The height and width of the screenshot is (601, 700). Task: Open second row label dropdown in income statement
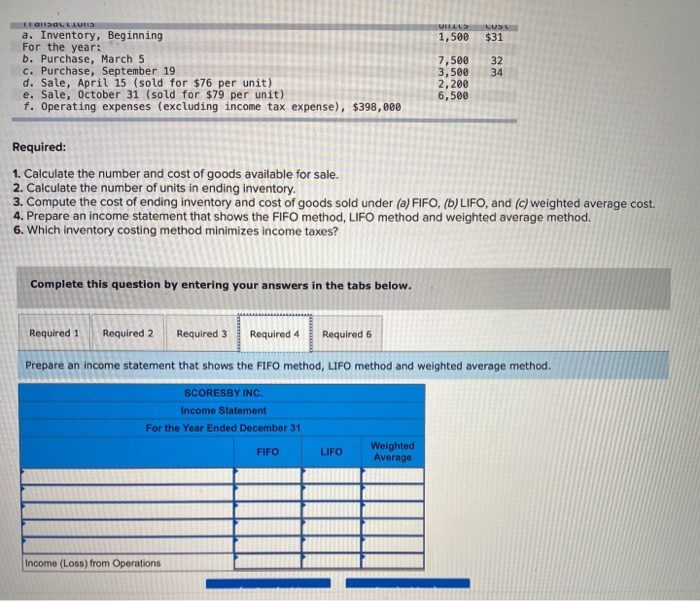click(127, 493)
